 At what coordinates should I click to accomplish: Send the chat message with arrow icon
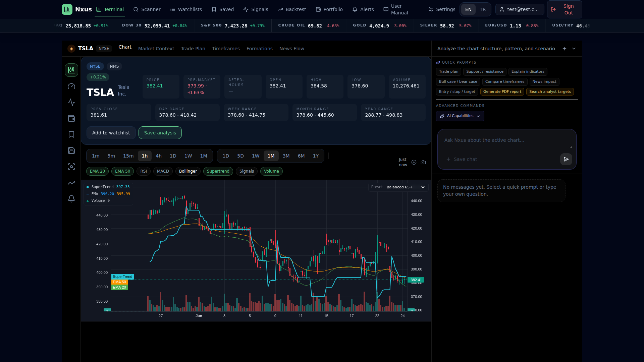566,159
